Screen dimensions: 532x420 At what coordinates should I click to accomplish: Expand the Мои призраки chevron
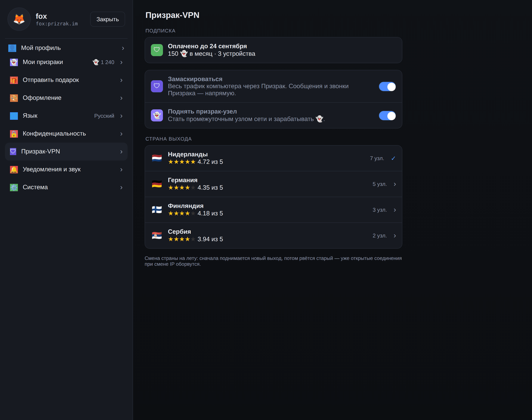[121, 62]
